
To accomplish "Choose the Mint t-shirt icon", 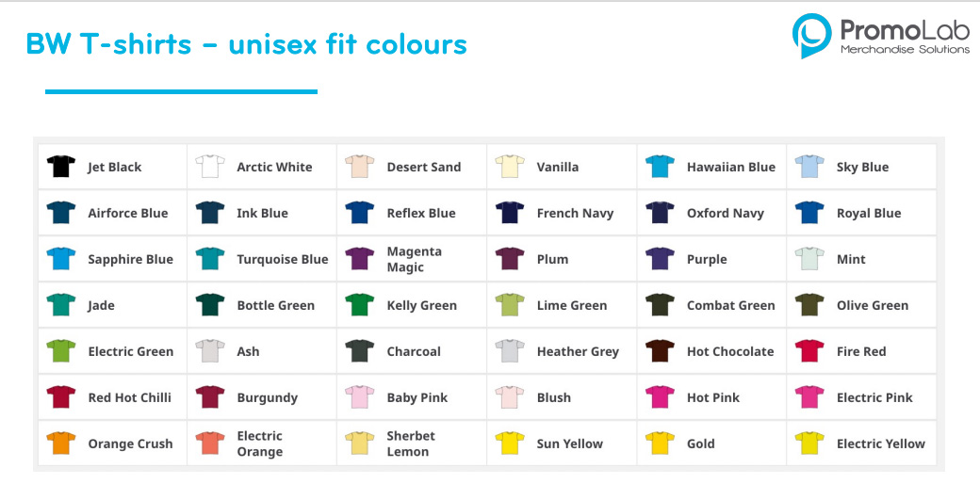I will [809, 259].
